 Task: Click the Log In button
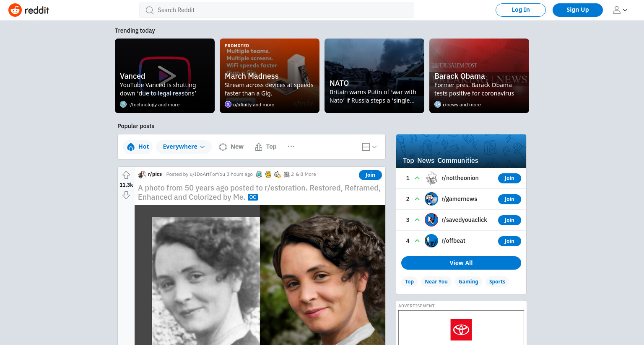[x=521, y=10]
